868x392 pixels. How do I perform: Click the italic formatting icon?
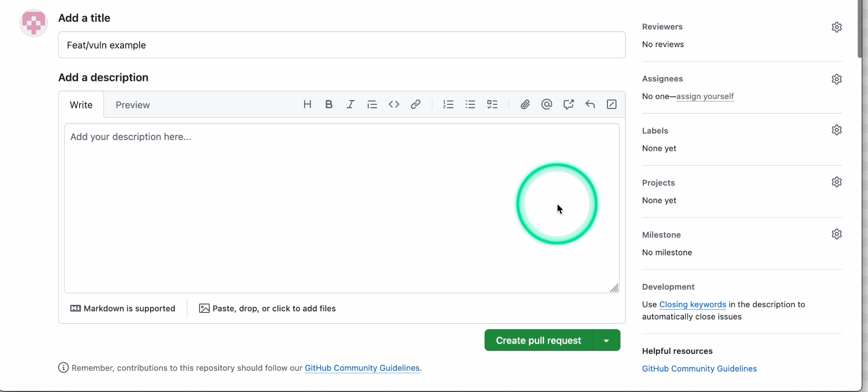click(x=351, y=104)
